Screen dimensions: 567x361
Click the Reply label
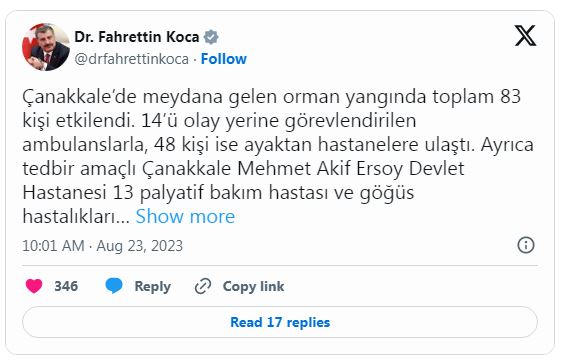click(x=153, y=286)
